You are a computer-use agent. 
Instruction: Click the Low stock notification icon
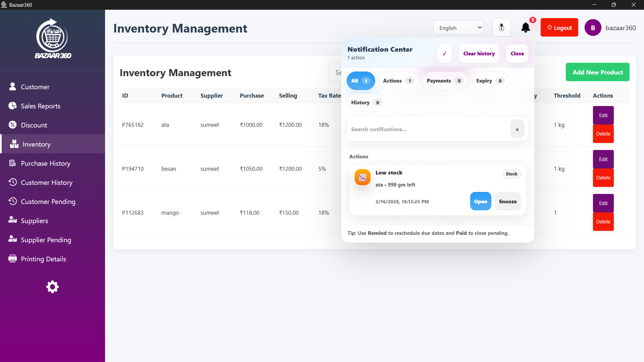(362, 177)
